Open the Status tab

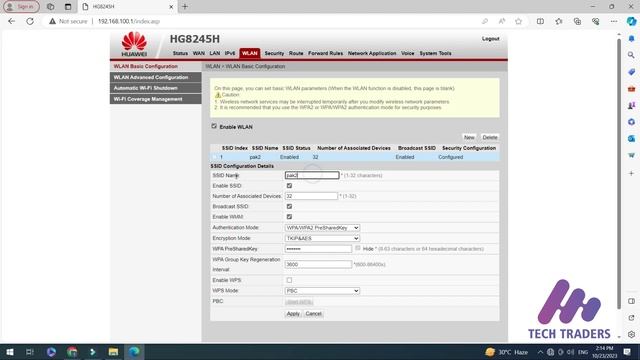coord(180,53)
